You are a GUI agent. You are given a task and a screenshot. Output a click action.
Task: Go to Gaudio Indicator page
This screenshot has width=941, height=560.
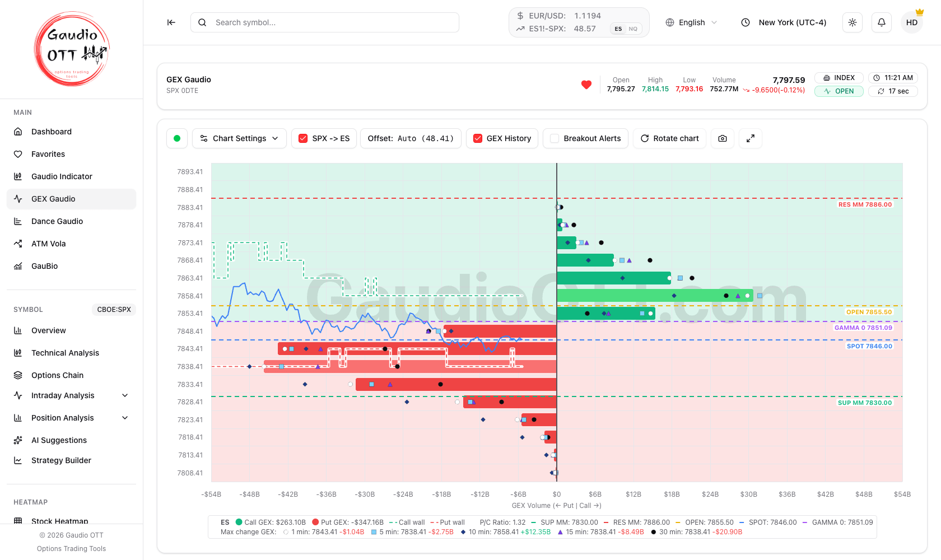click(71, 176)
